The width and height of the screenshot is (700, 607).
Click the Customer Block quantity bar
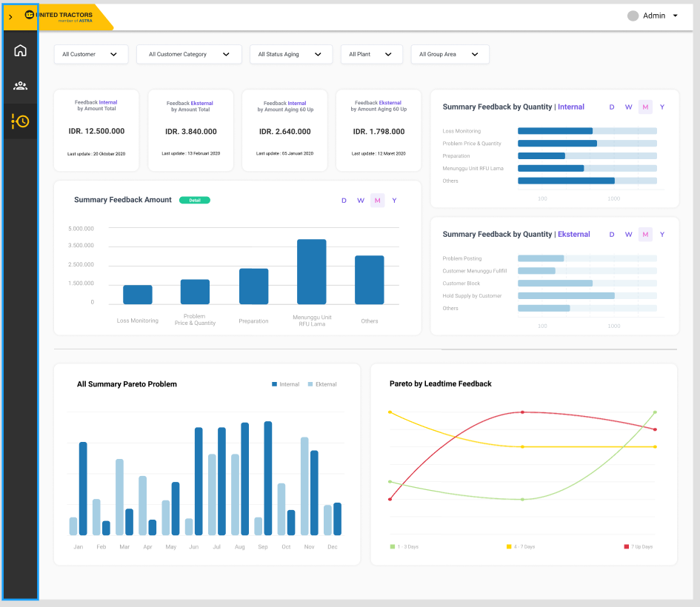point(555,284)
